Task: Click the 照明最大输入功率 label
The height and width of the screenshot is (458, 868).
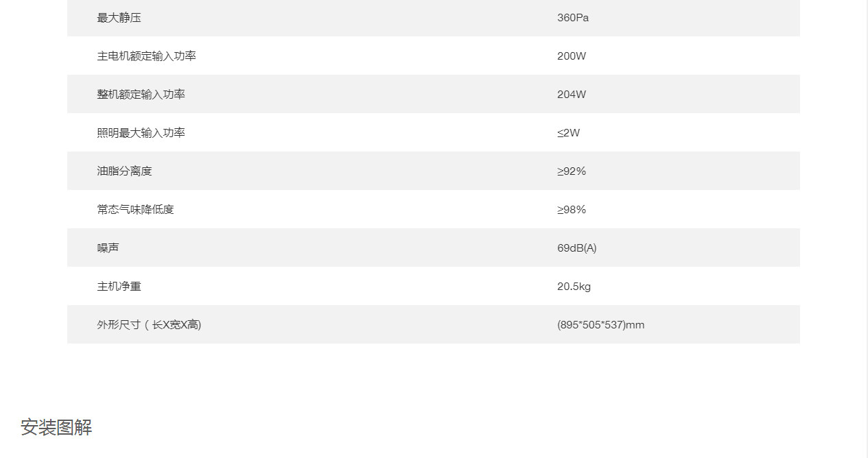Action: coord(141,133)
